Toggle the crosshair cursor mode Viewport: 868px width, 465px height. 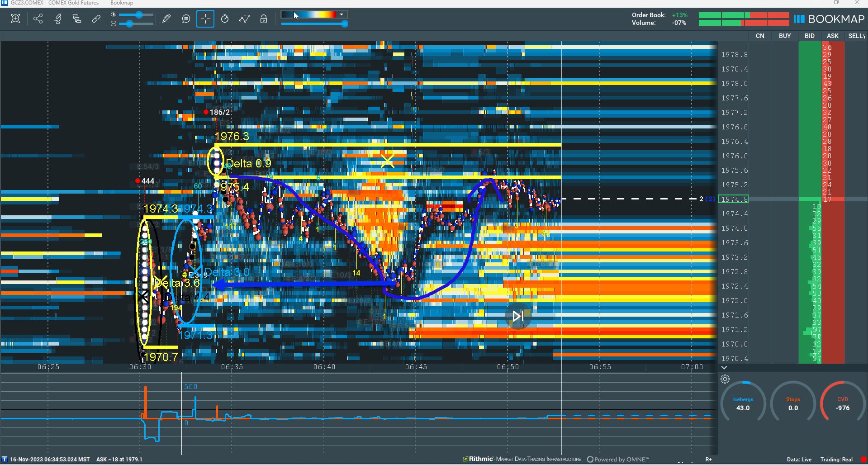click(x=205, y=19)
